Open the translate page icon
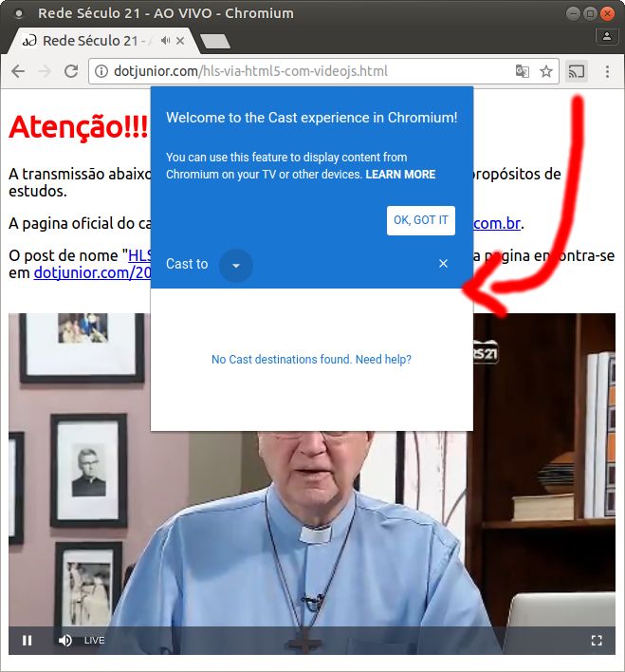 522,71
